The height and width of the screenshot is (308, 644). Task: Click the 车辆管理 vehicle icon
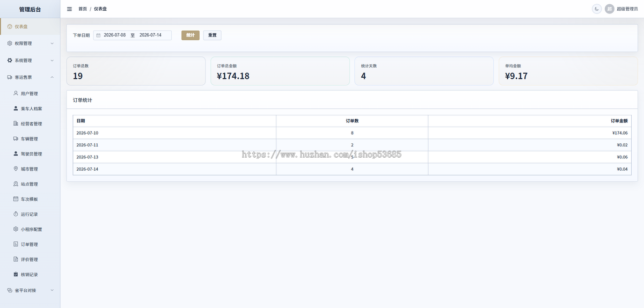pos(16,138)
